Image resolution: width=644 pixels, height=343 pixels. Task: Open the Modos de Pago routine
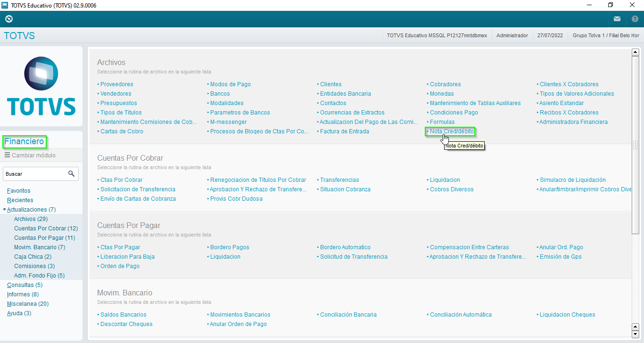[231, 84]
